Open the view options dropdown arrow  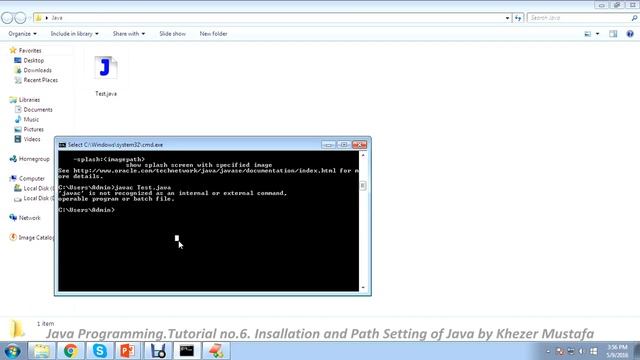click(x=598, y=34)
